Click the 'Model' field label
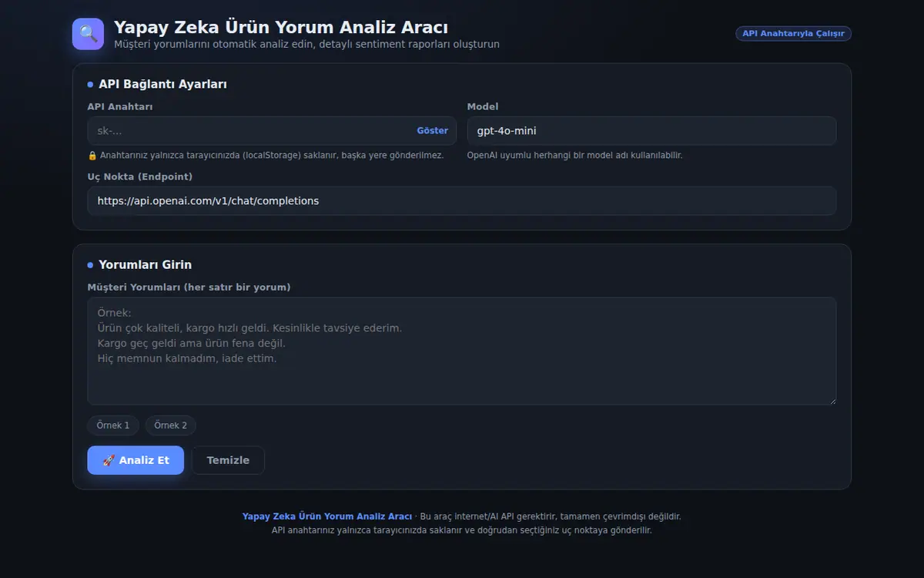Screen dimensions: 924x578 pyautogui.click(x=483, y=106)
